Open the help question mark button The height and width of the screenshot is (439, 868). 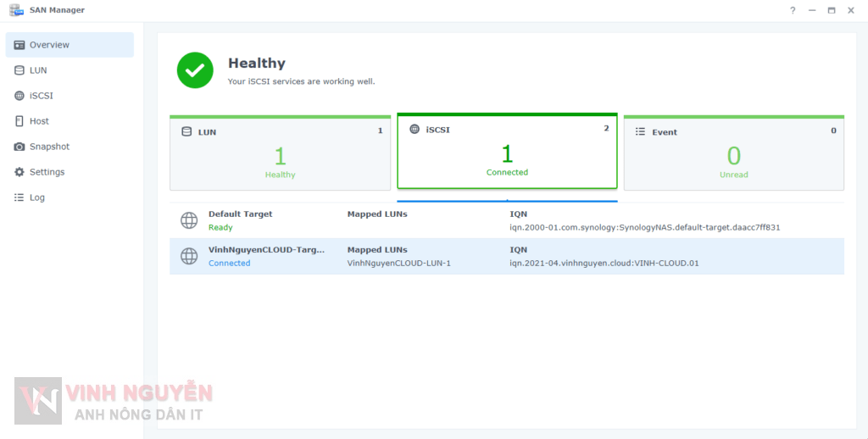click(793, 10)
